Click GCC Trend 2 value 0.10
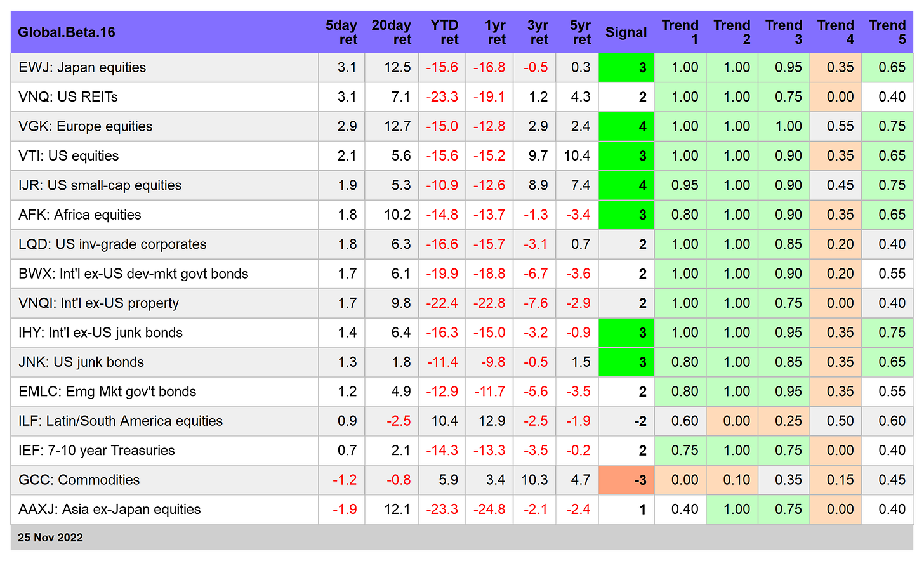This screenshot has height=561, width=924. pos(737,480)
